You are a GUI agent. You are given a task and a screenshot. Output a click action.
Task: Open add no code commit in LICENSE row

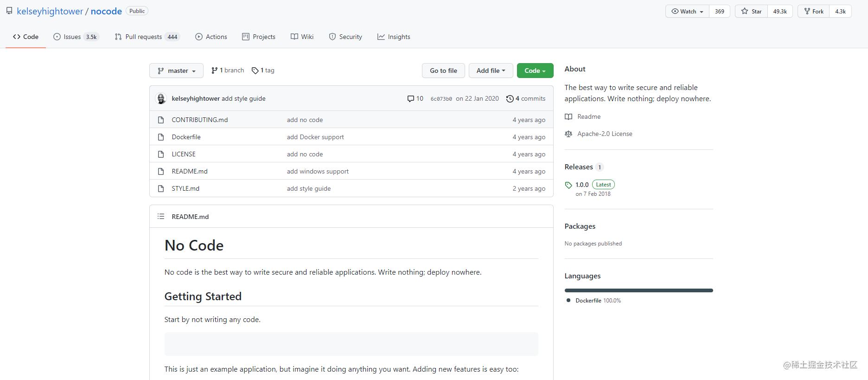(305, 154)
